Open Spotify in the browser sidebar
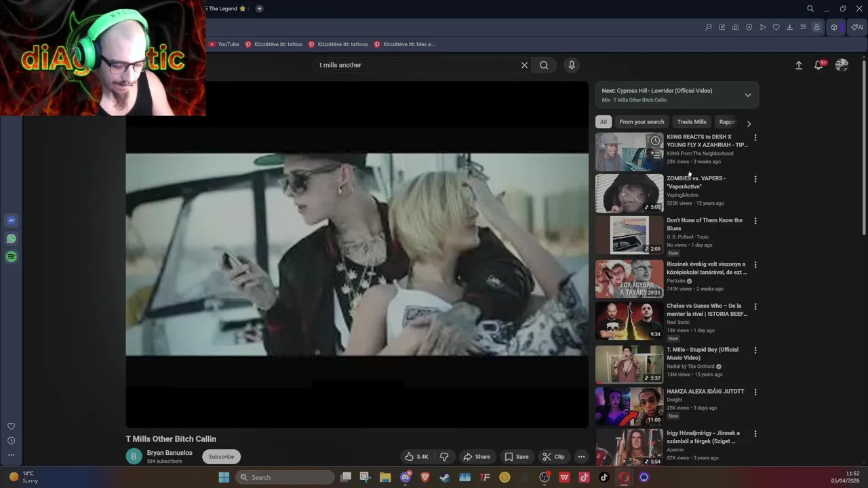The width and height of the screenshot is (868, 488). click(11, 257)
